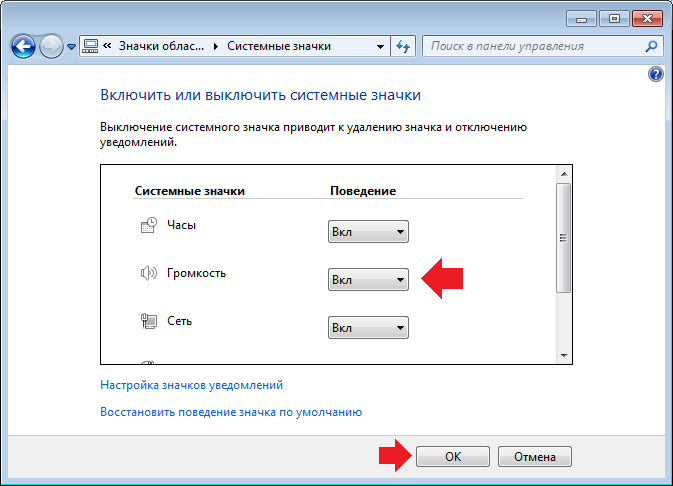Expand the arrow after "Значки облас..."

(x=216, y=46)
